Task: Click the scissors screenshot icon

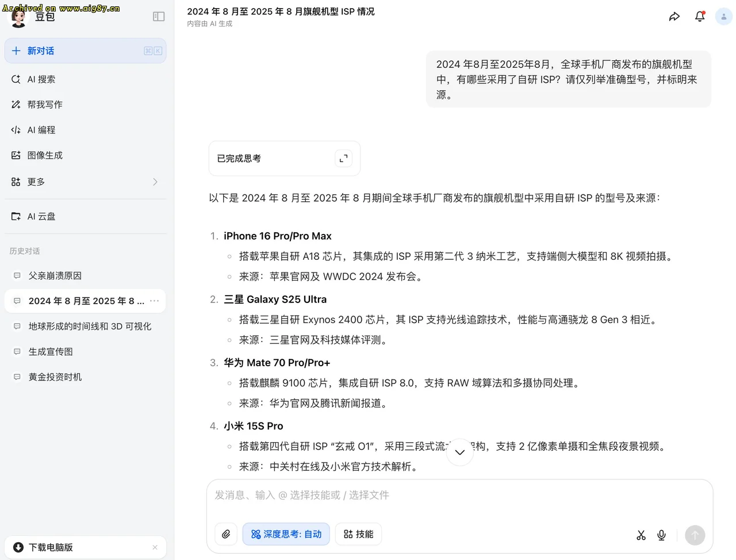Action: [641, 535]
